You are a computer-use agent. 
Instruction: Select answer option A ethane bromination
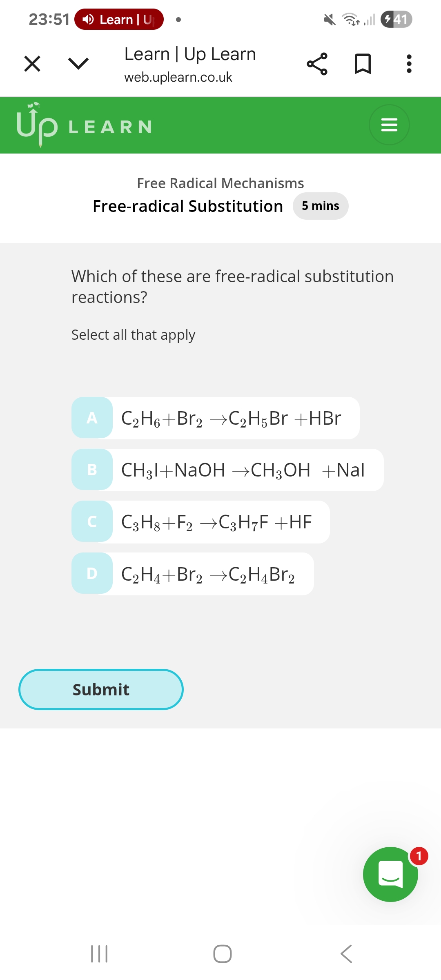click(216, 418)
